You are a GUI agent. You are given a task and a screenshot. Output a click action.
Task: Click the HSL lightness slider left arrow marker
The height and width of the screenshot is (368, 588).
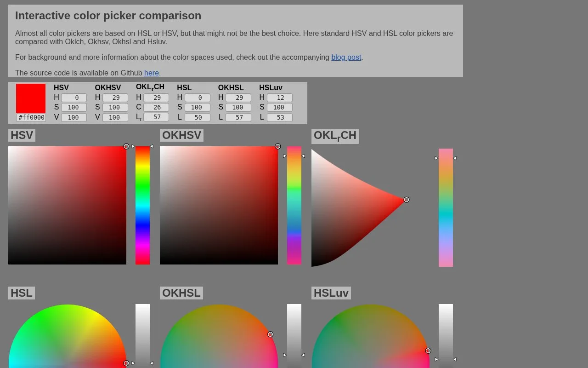(133, 363)
